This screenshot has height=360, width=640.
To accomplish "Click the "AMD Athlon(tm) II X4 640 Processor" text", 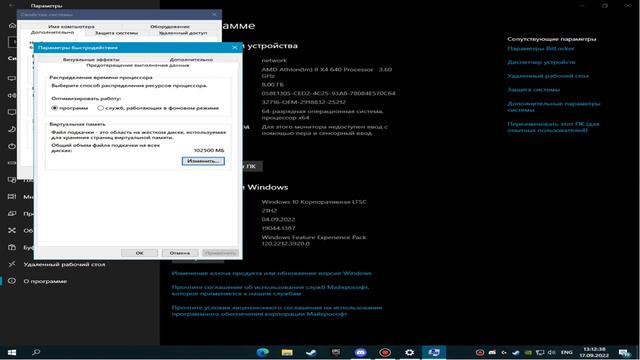I will coord(318,70).
